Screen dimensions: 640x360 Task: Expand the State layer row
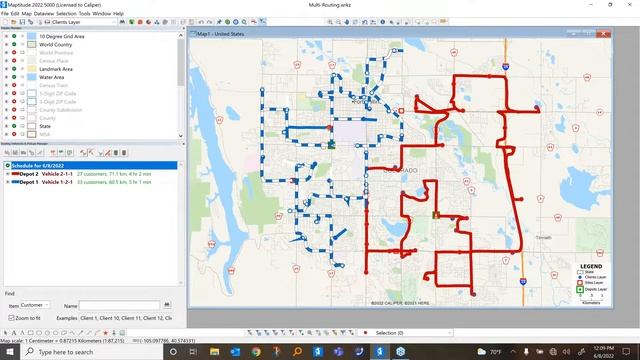pos(6,126)
